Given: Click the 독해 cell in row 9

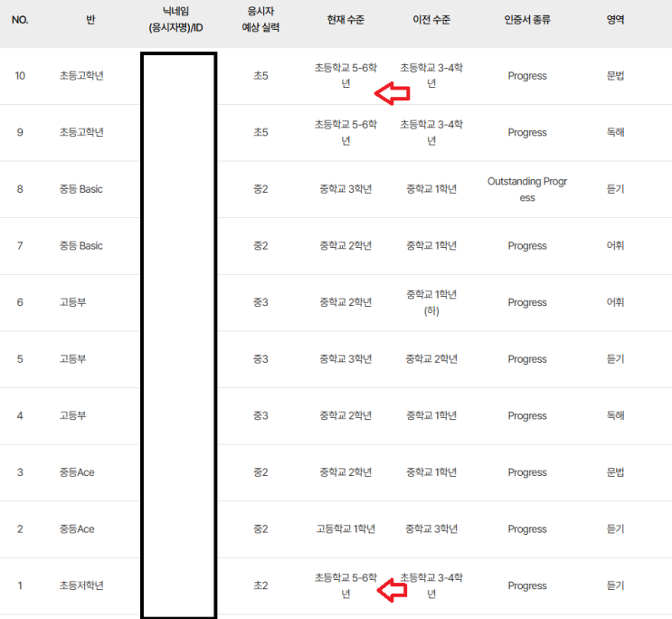Looking at the screenshot, I should (615, 132).
